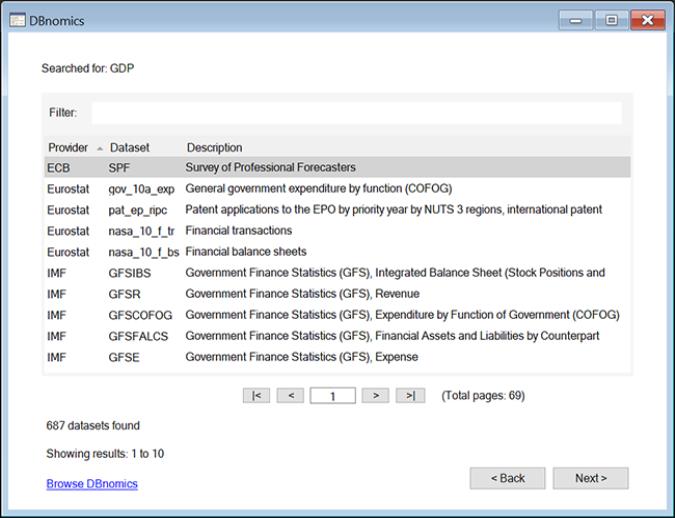
Task: Click the DBnomics window title icon
Action: (17, 20)
